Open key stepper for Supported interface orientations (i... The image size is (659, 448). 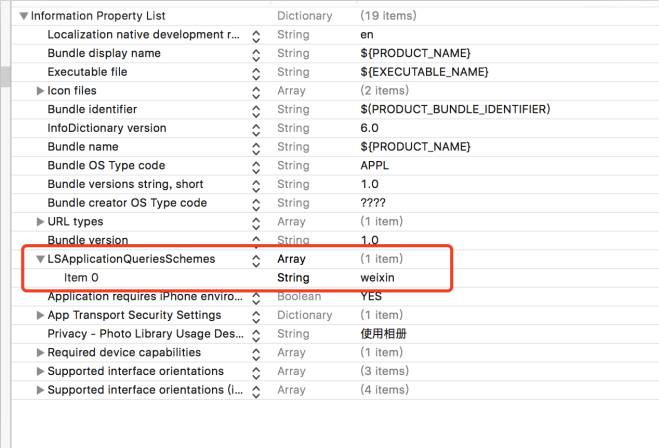(x=256, y=392)
